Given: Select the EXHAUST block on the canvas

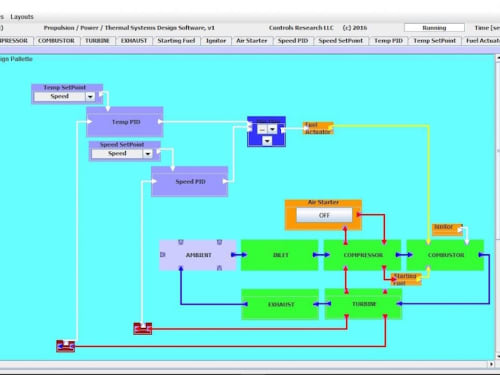Looking at the screenshot, I should point(280,304).
